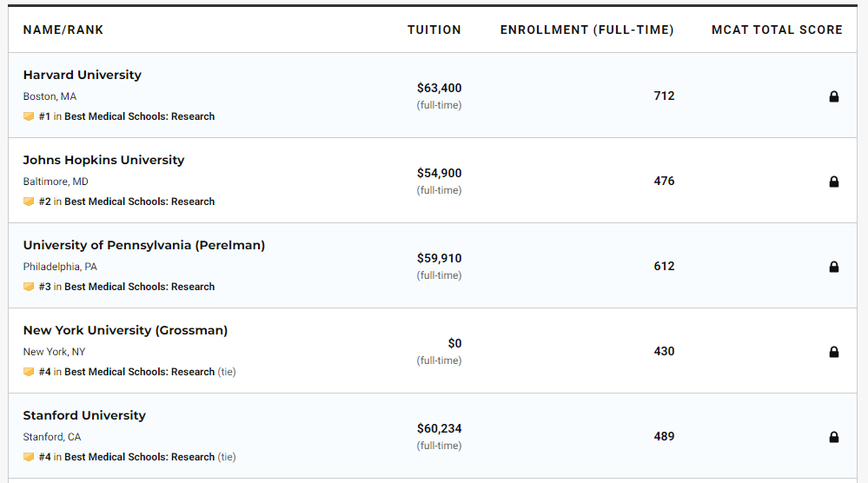The width and height of the screenshot is (868, 483).
Task: Click Stanford University's MCAT score lock icon
Action: [834, 437]
